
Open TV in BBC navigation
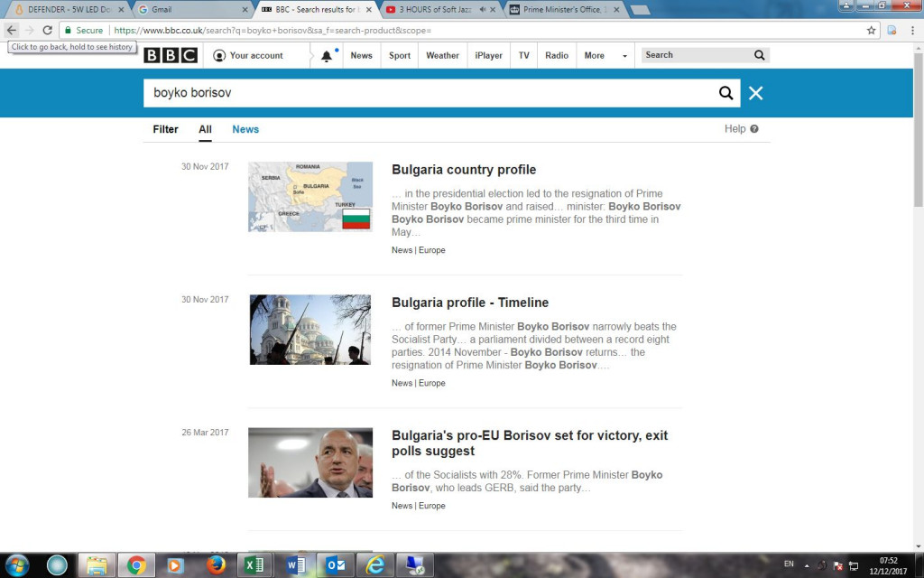[524, 55]
